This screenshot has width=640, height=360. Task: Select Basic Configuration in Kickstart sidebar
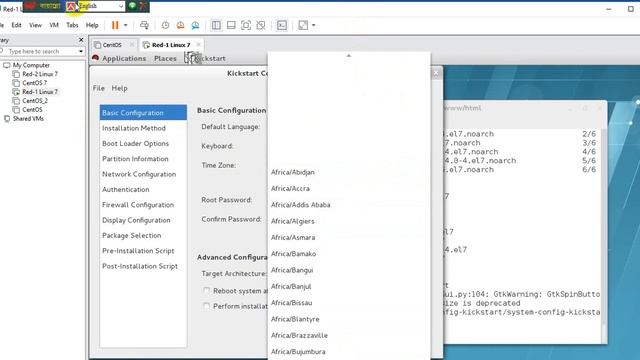click(143, 113)
